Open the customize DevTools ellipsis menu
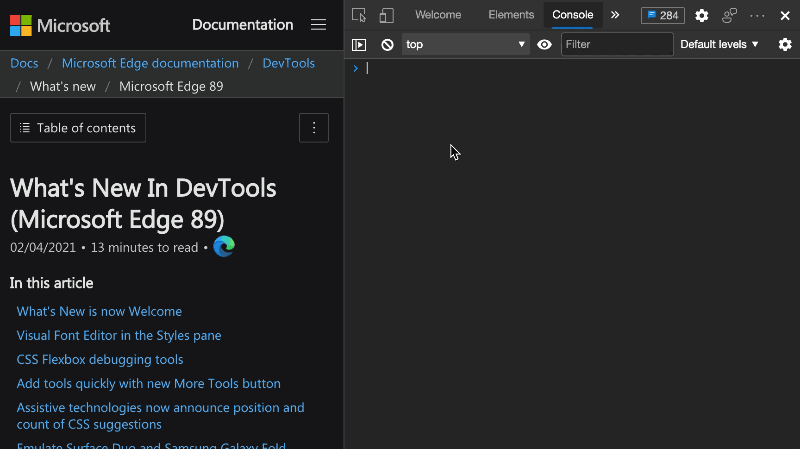Image resolution: width=800 pixels, height=449 pixels. (757, 15)
